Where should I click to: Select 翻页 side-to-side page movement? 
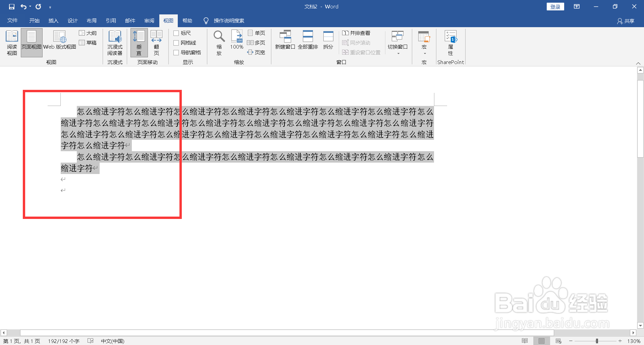click(x=156, y=43)
